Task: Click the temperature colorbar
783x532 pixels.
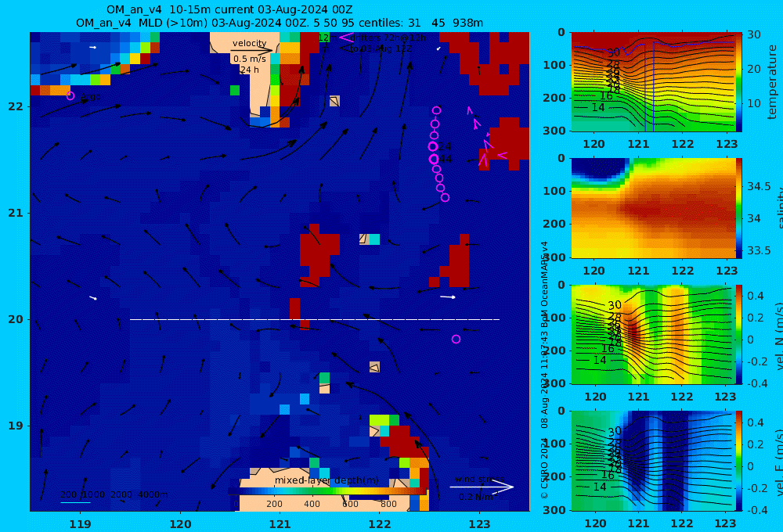Action: tap(738, 82)
